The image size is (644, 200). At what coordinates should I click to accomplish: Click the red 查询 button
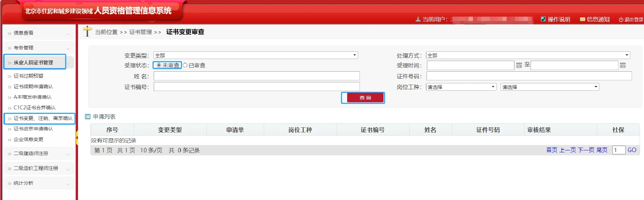click(x=365, y=98)
